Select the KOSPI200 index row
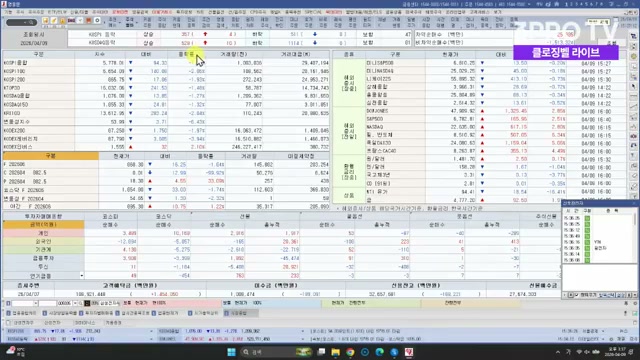The image size is (640, 360). point(166,80)
